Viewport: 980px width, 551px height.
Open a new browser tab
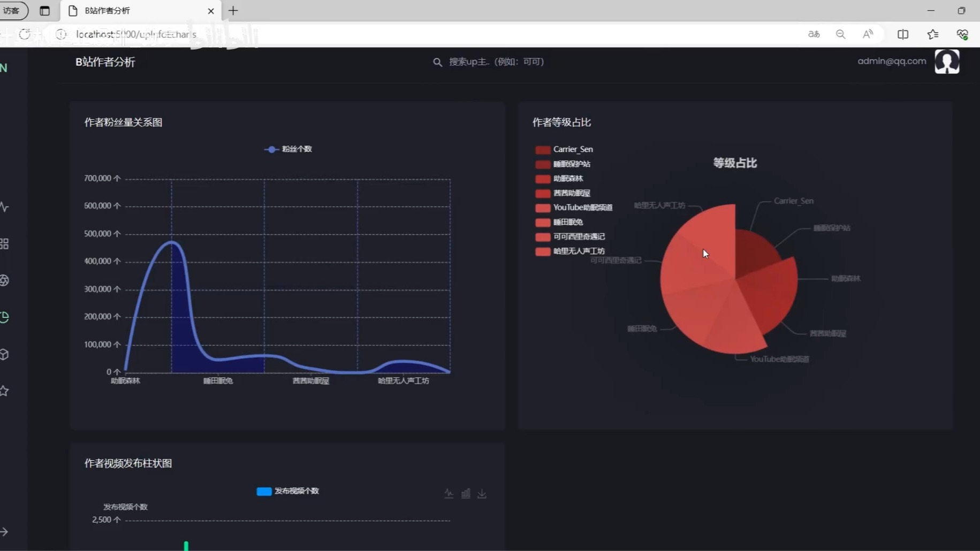(233, 11)
